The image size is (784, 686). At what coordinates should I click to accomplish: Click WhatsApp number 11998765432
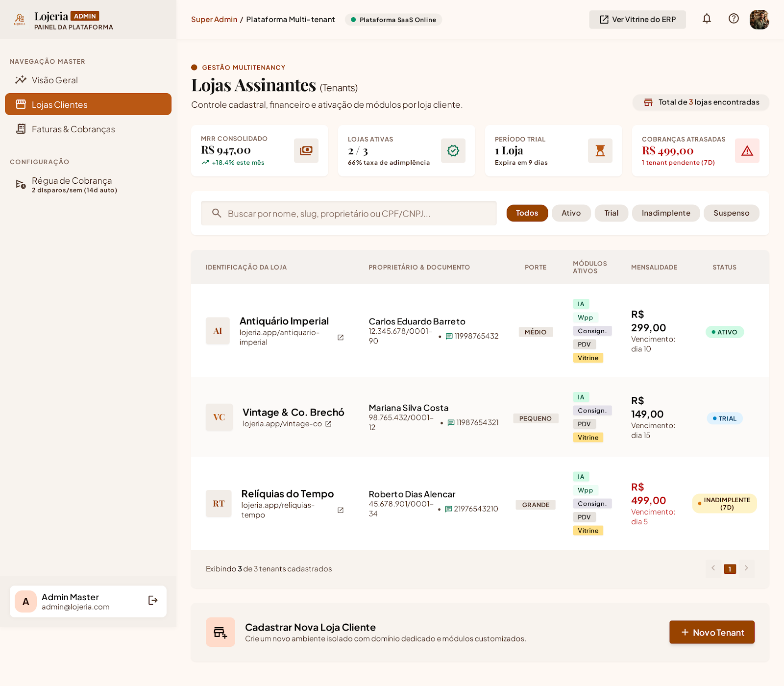coord(472,336)
